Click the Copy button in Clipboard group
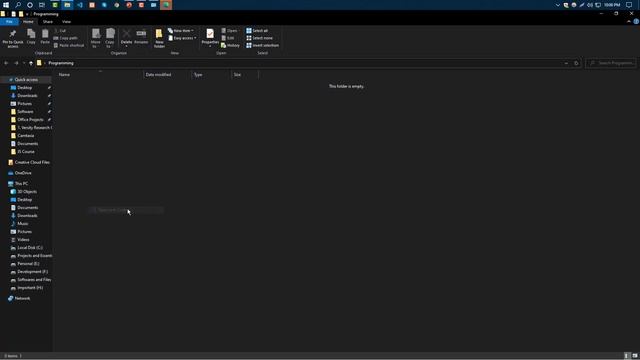This screenshot has width=640, height=360. [31, 37]
